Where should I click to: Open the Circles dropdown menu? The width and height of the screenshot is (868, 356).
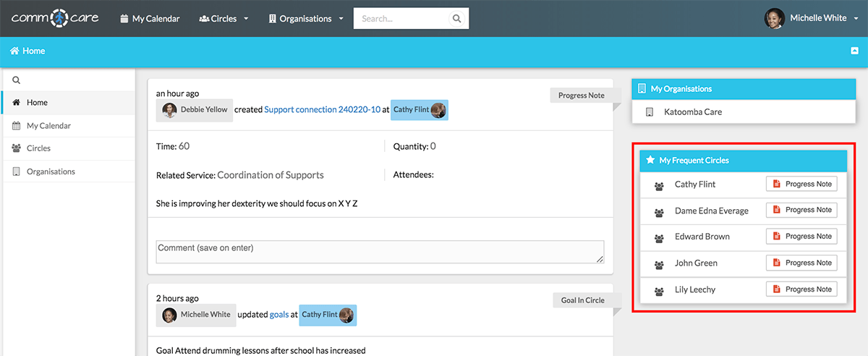[x=223, y=19]
